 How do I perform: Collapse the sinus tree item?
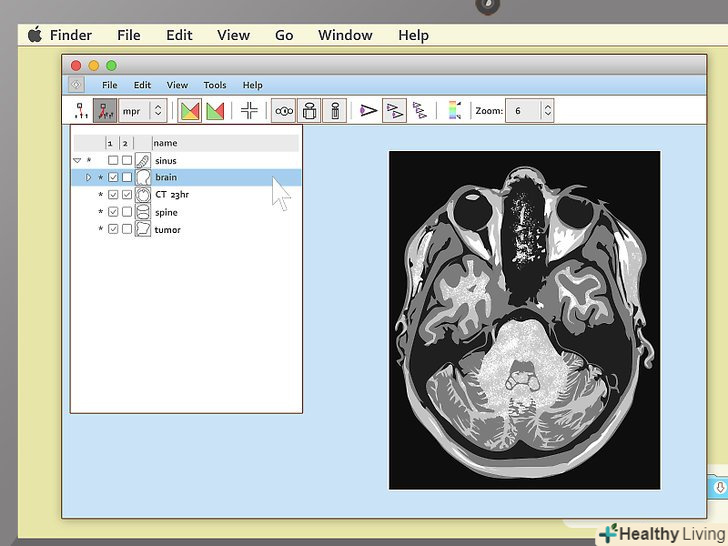pyautogui.click(x=77, y=161)
